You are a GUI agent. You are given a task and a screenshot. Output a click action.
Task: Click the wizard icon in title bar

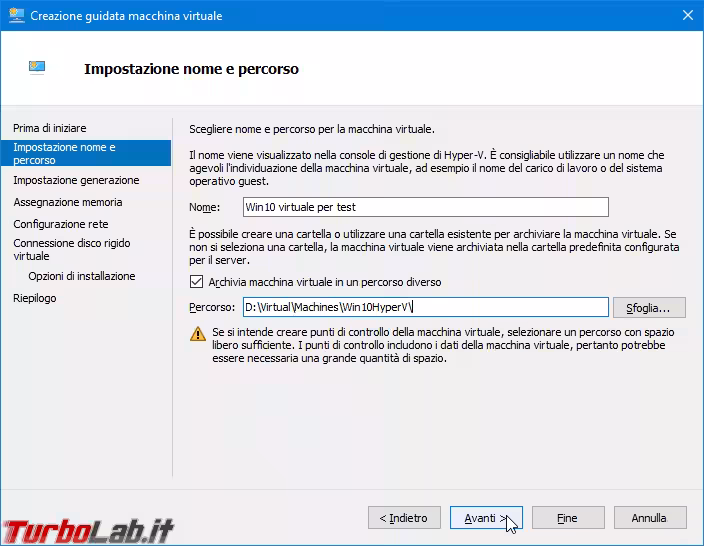tap(17, 16)
